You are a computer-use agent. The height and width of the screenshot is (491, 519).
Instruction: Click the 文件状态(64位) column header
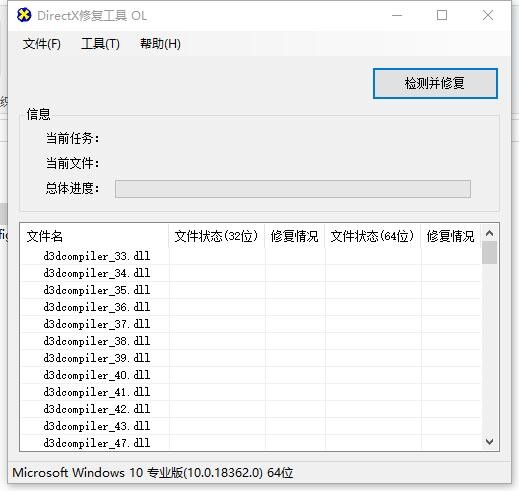pos(373,236)
